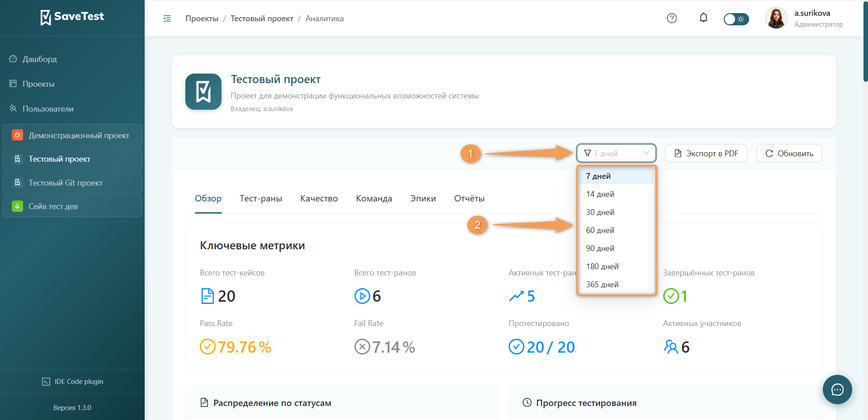Open a.surikova user avatar
Image resolution: width=868 pixels, height=420 pixels.
tap(776, 18)
